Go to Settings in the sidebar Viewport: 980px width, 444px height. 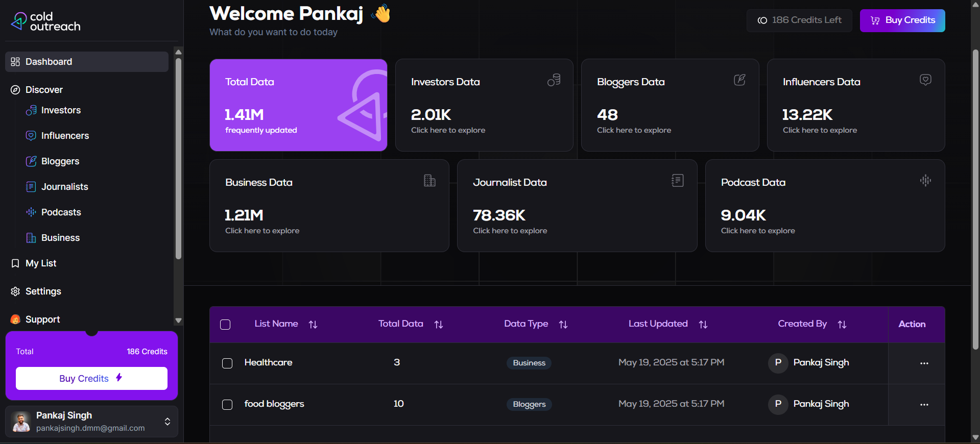point(43,291)
